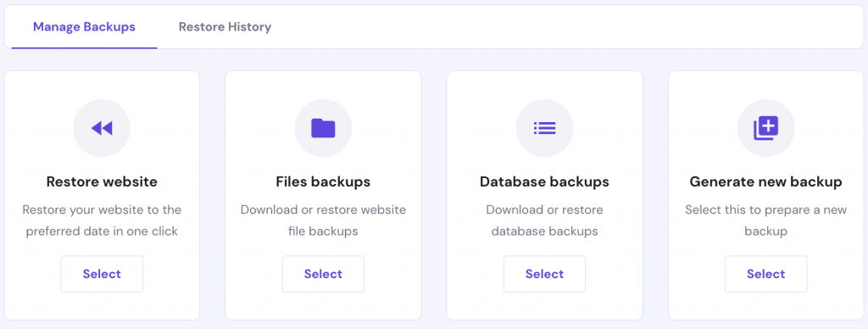The height and width of the screenshot is (329, 868).
Task: Select the Generate new backup option
Action: pyautogui.click(x=766, y=274)
